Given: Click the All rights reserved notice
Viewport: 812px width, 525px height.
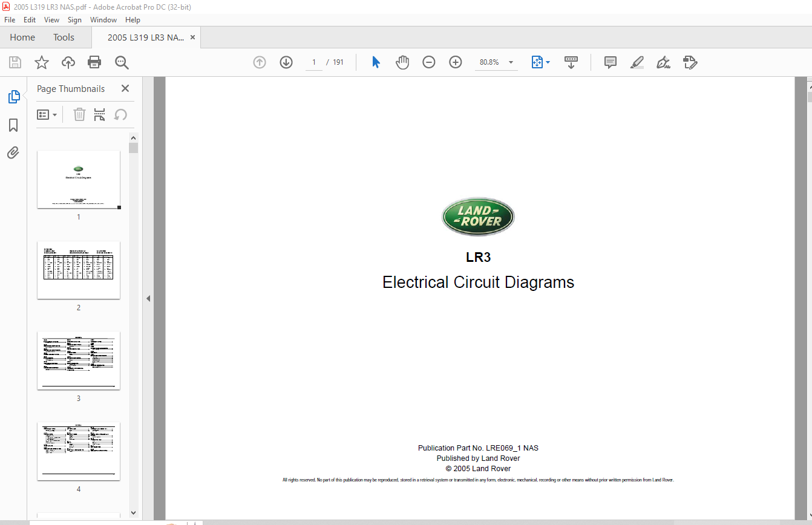Looking at the screenshot, I should 478,480.
